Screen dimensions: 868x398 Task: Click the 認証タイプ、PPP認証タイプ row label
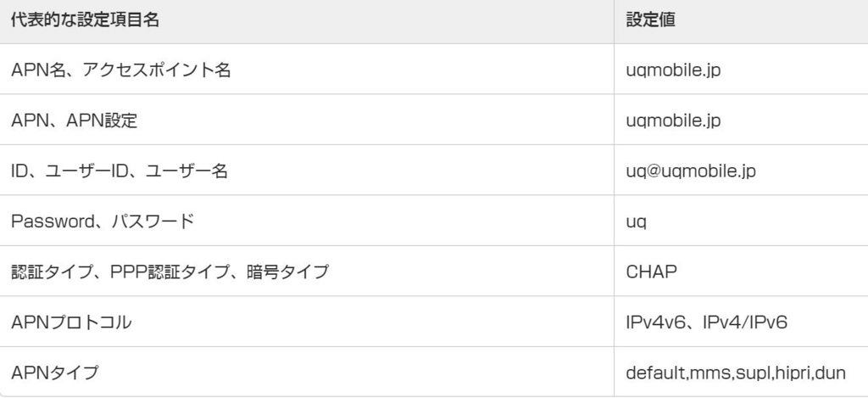pyautogui.click(x=170, y=272)
